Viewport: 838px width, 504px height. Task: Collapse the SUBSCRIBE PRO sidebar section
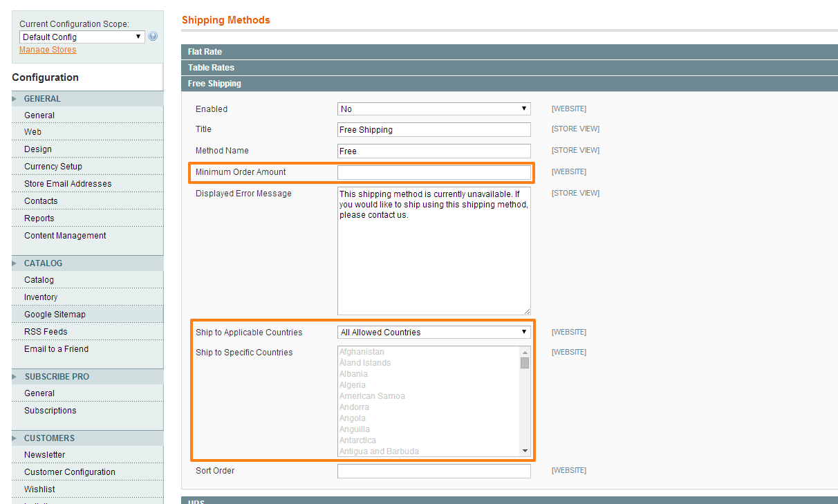point(87,377)
